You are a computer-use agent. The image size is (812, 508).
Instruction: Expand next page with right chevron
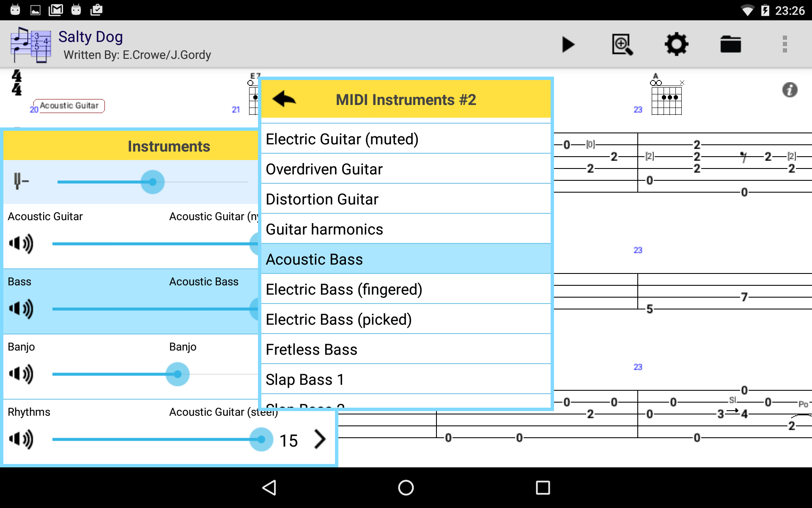(x=320, y=439)
